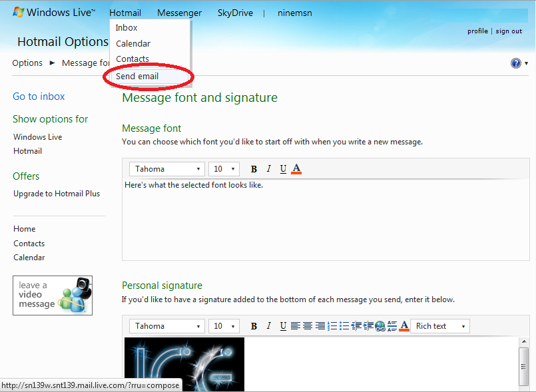This screenshot has height=392, width=536.
Task: Add a bulleted list to the signature
Action: coord(344,326)
